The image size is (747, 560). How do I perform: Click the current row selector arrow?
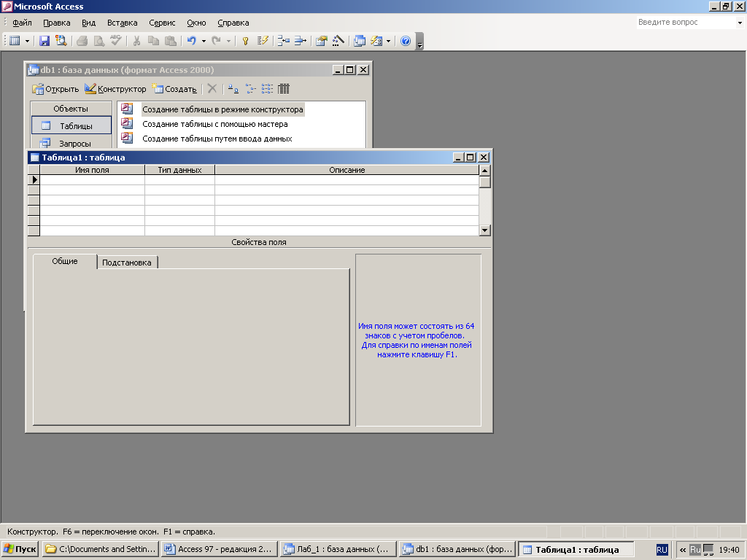34,180
